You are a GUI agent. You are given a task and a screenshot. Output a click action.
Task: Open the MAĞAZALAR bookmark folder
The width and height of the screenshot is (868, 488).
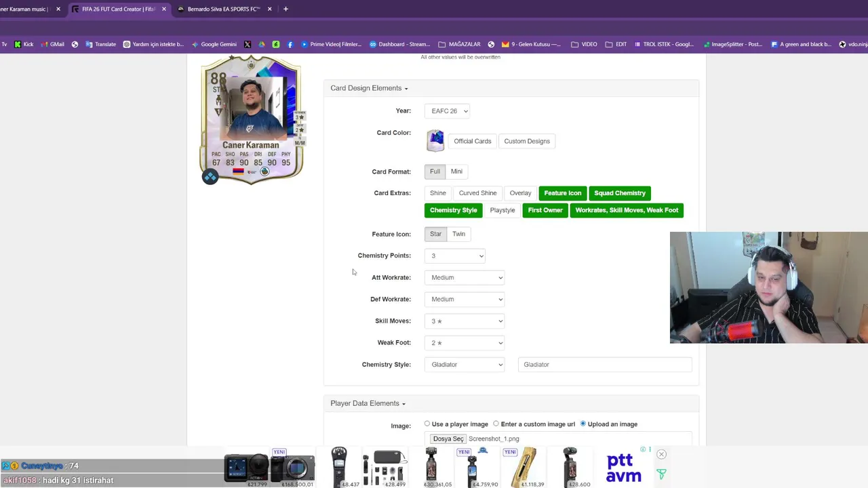pos(459,44)
